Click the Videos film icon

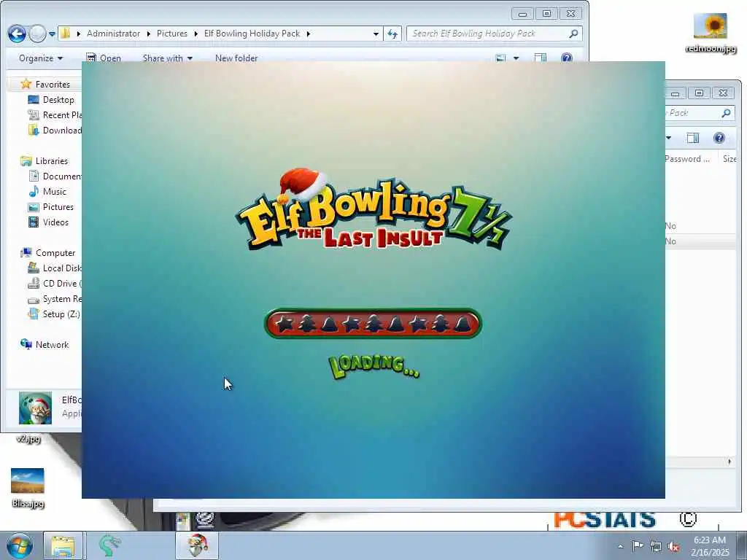click(x=34, y=222)
